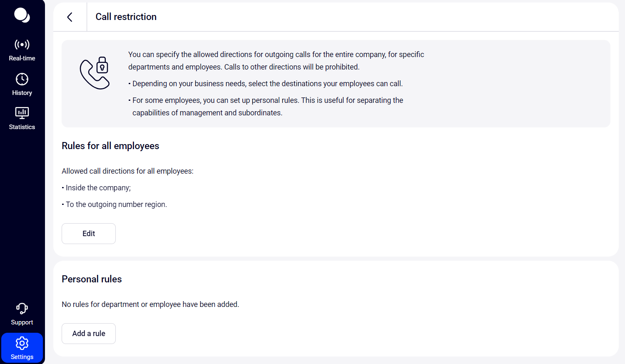This screenshot has width=625, height=364.
Task: Click the Inside the company list item
Action: point(97,188)
